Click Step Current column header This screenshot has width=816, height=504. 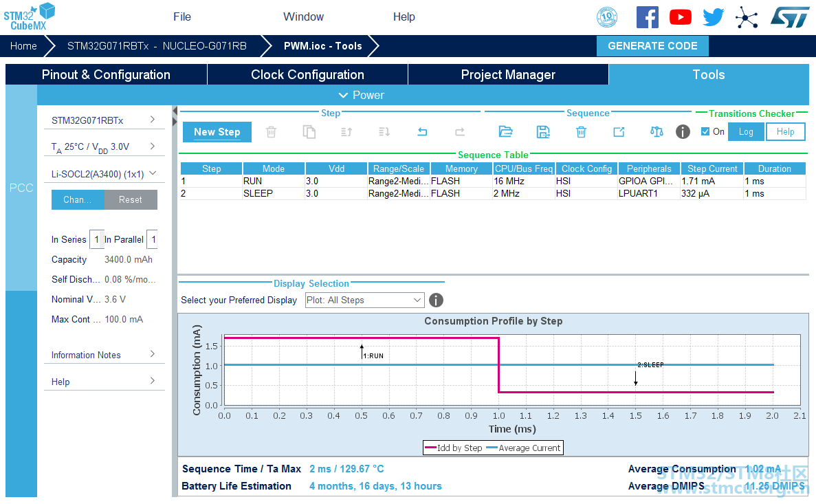[x=712, y=168]
